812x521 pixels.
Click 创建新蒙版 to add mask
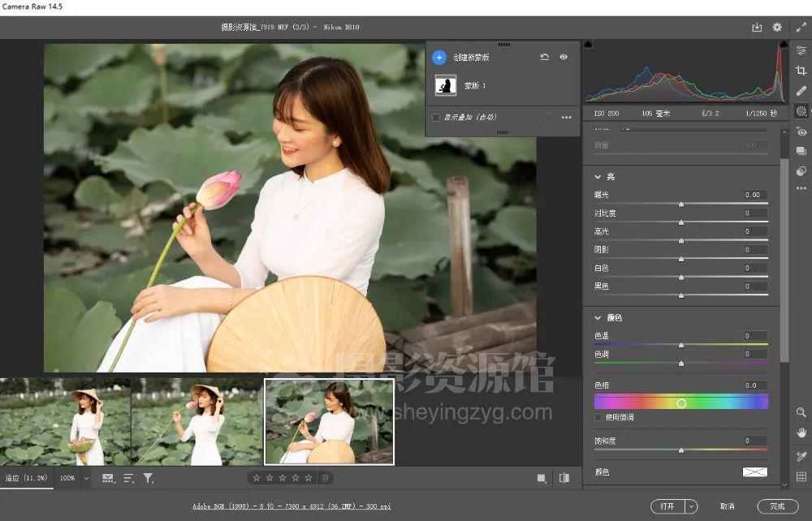(x=439, y=58)
